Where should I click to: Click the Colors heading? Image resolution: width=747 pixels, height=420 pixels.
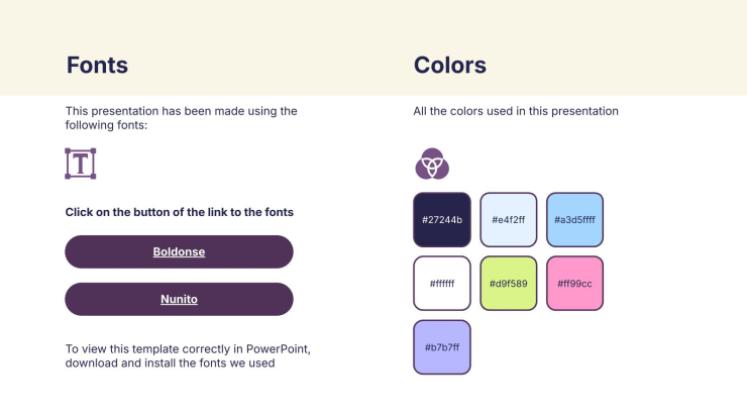click(x=450, y=66)
